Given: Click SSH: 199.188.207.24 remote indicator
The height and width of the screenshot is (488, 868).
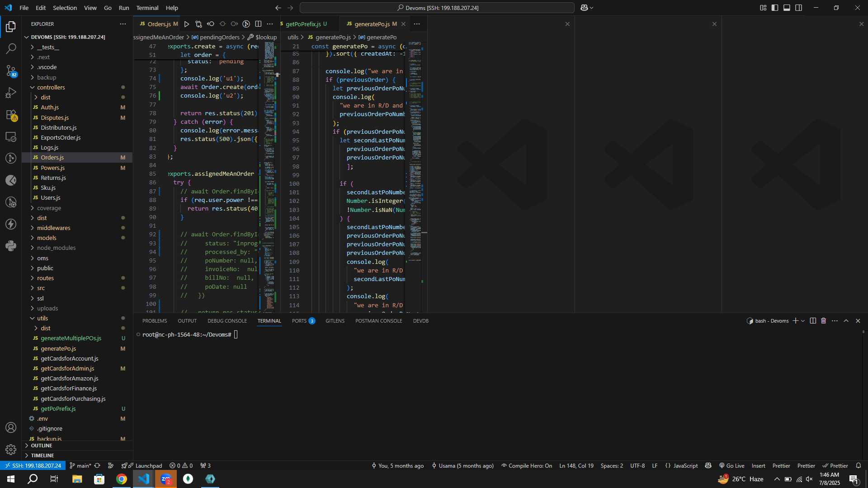Looking at the screenshot, I should (33, 465).
